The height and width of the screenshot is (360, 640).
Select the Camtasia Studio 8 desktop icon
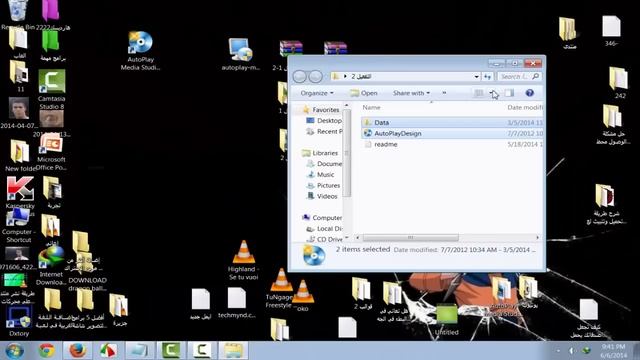[51, 89]
